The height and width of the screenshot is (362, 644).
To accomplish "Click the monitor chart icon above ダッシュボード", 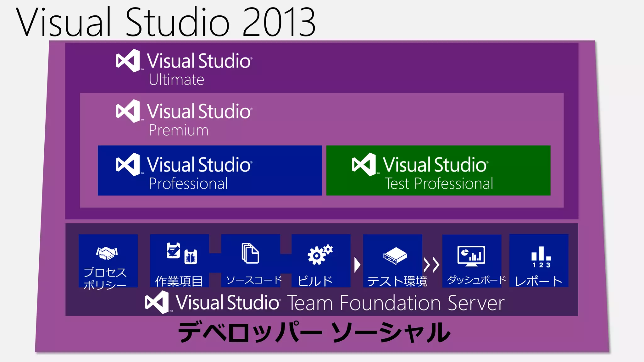I will (471, 256).
